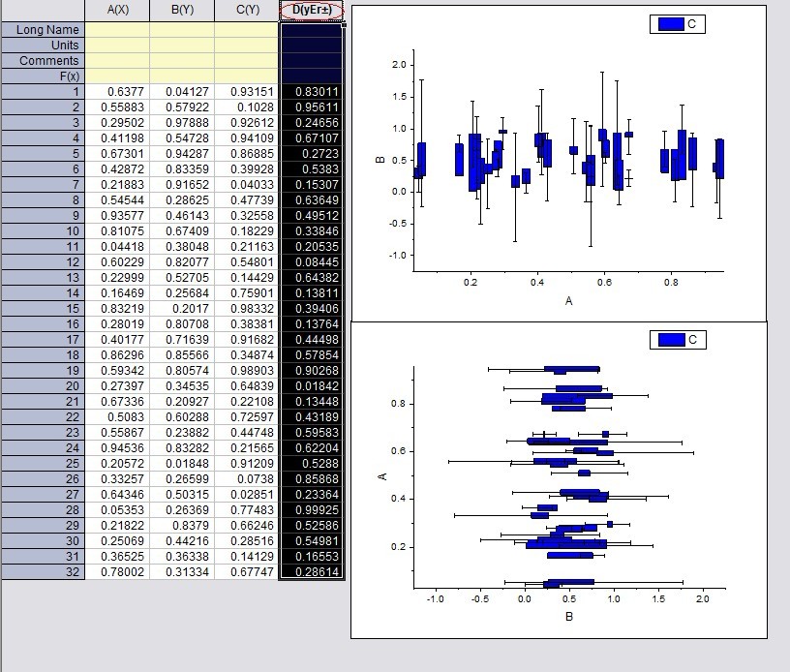Click the Comments row label
The width and height of the screenshot is (790, 672).
(x=44, y=61)
